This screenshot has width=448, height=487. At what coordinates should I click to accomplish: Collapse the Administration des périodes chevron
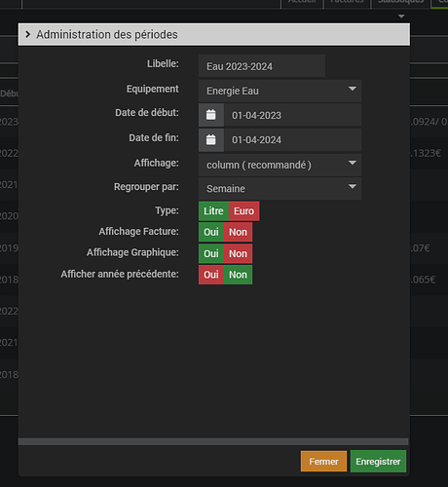(28, 34)
